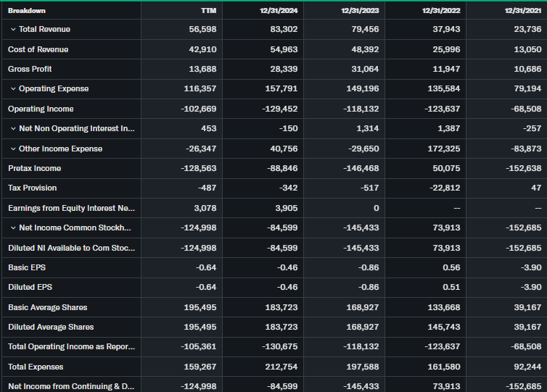Viewport: 547px width, 392px height.
Task: Select the 2022 Diluted EPS value 0.51
Action: pyautogui.click(x=451, y=287)
